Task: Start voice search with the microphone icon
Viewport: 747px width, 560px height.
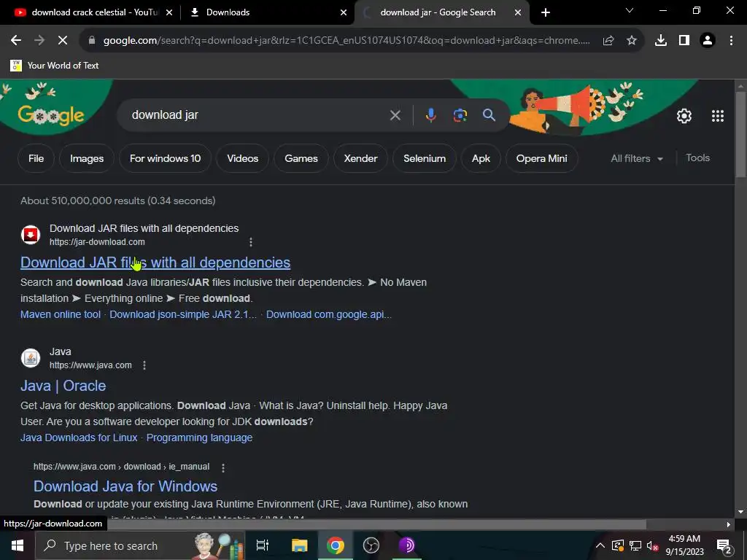Action: point(430,115)
